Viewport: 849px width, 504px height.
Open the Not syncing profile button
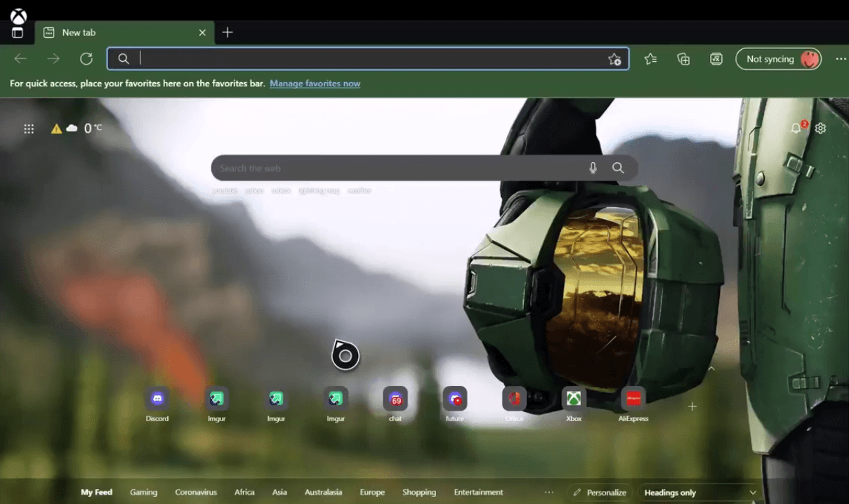(x=778, y=59)
